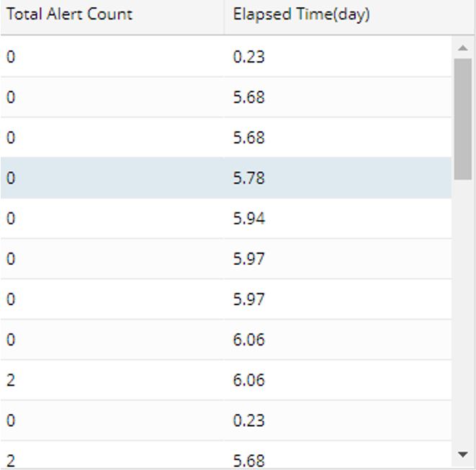Select the 5.94 elapsed time cell

coord(249,218)
